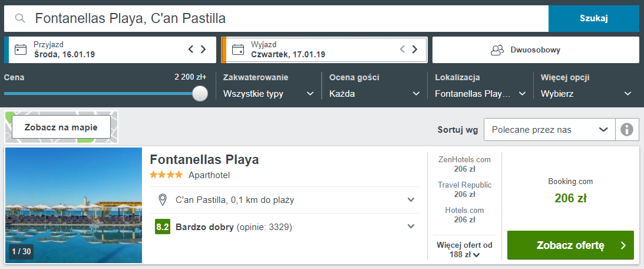Click the check-out calendar icon
Viewport: 644px width, 269px height.
[238, 50]
